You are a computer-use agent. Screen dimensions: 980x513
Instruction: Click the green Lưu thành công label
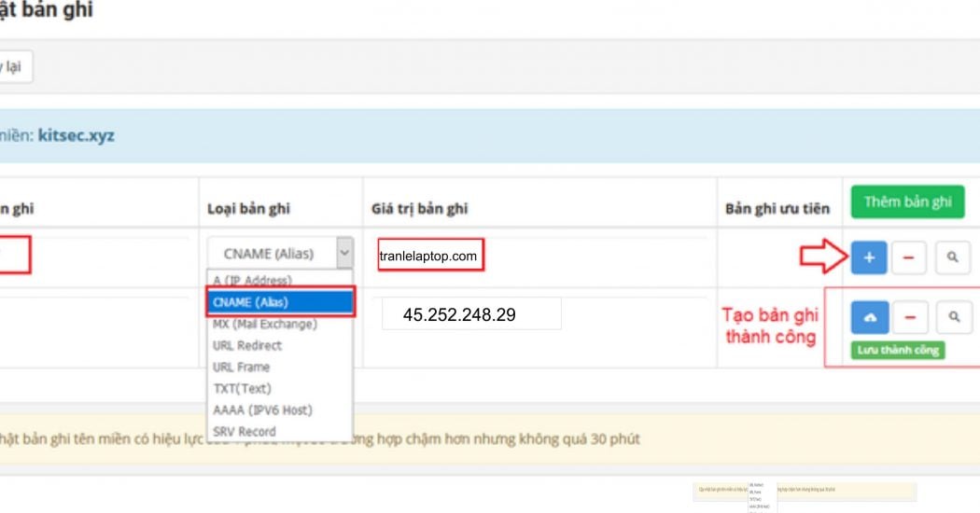point(898,350)
